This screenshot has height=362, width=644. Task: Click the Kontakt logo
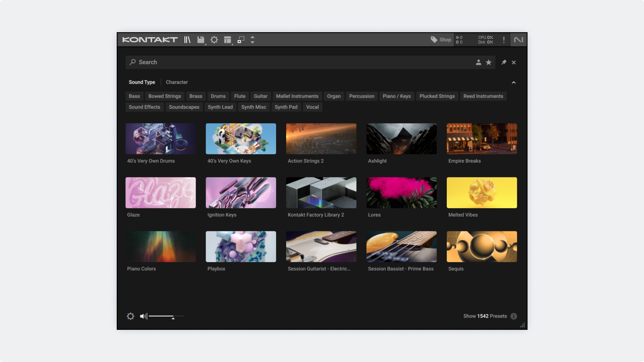tap(150, 40)
